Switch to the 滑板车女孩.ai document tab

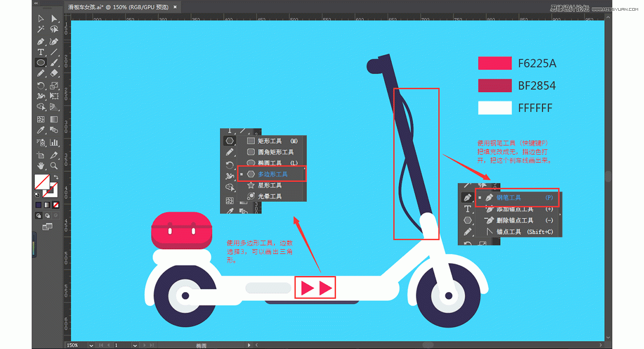coord(118,7)
